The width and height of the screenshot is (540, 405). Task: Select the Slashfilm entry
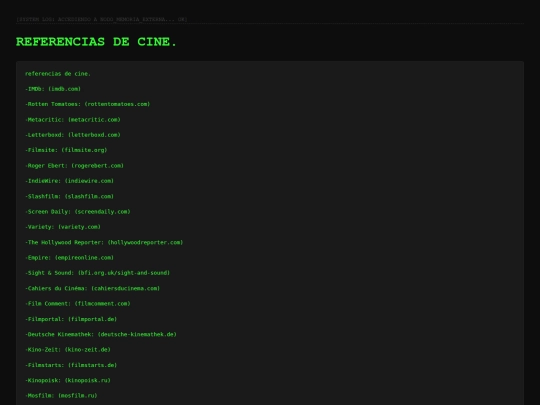tap(70, 196)
